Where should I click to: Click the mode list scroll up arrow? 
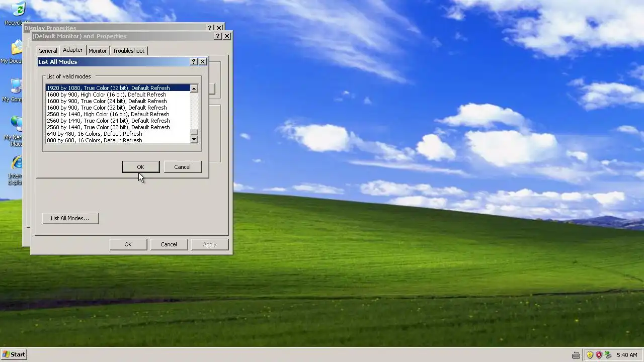tap(194, 88)
